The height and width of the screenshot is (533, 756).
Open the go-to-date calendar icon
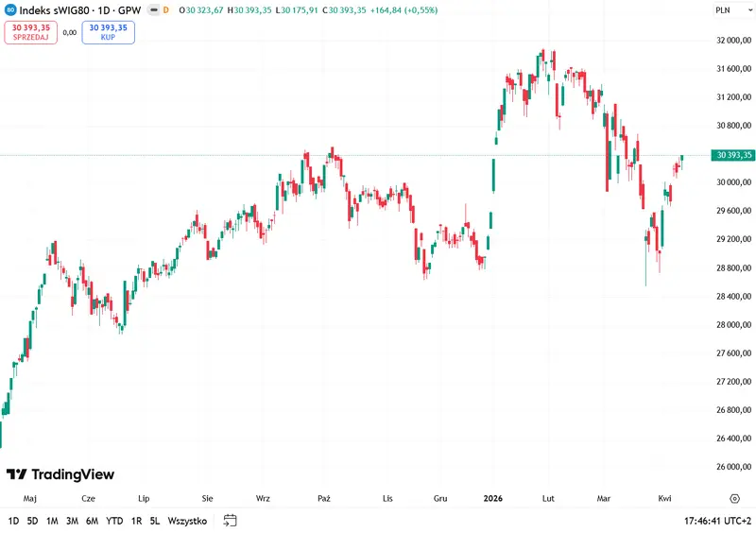coord(230,521)
